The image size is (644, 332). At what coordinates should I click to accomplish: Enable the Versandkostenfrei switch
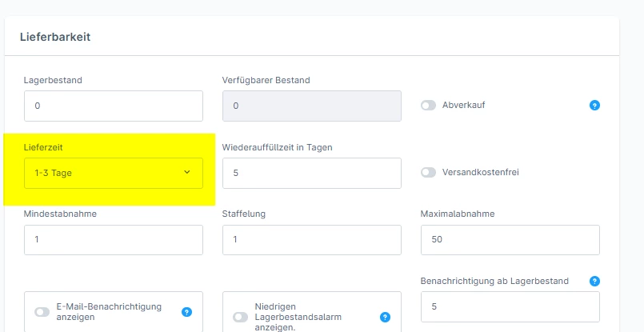pos(428,173)
